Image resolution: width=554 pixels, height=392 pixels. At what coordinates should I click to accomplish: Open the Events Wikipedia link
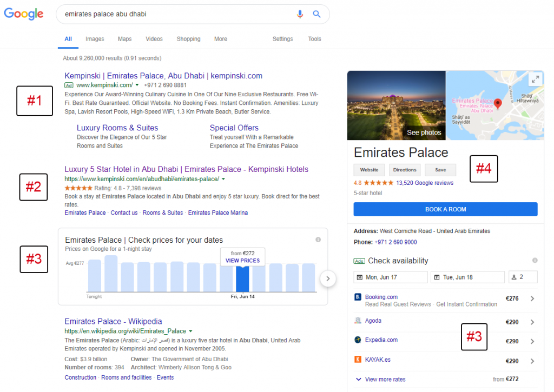pyautogui.click(x=166, y=377)
